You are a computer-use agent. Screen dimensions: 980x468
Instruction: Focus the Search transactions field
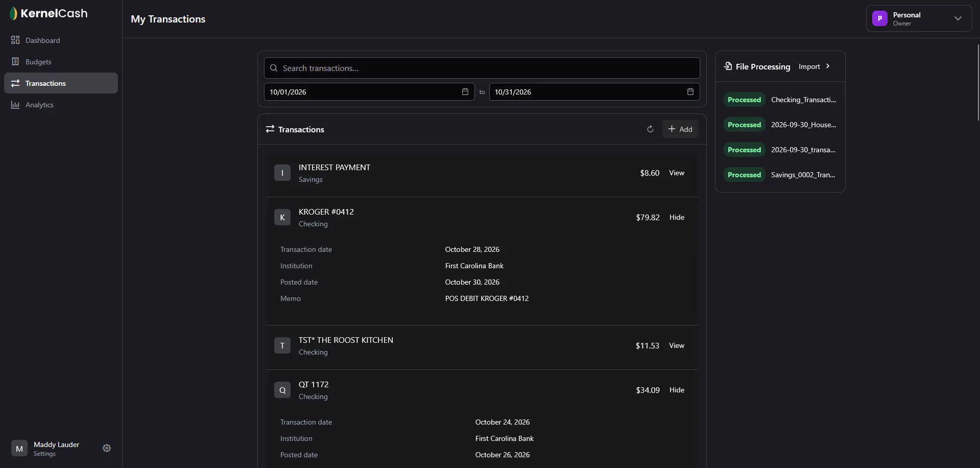click(482, 68)
